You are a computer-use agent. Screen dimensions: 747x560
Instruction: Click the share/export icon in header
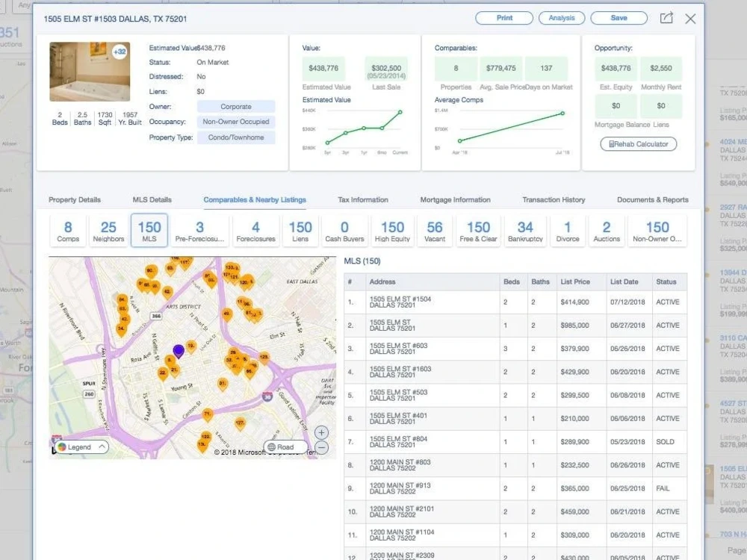pos(666,18)
